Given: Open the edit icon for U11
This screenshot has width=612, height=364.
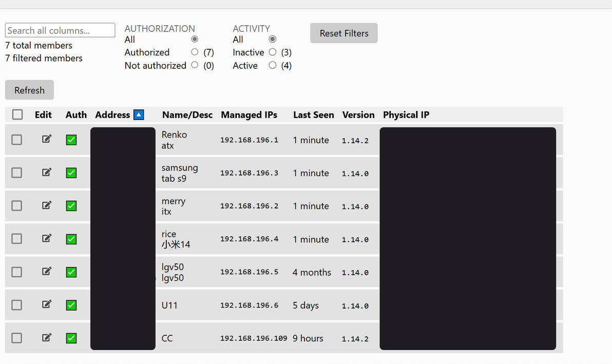Looking at the screenshot, I should [x=47, y=304].
